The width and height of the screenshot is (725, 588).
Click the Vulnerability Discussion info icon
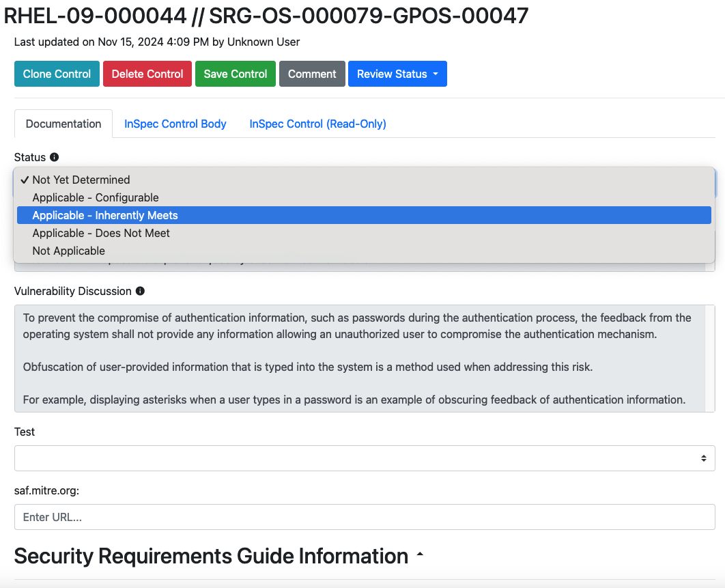pos(140,291)
